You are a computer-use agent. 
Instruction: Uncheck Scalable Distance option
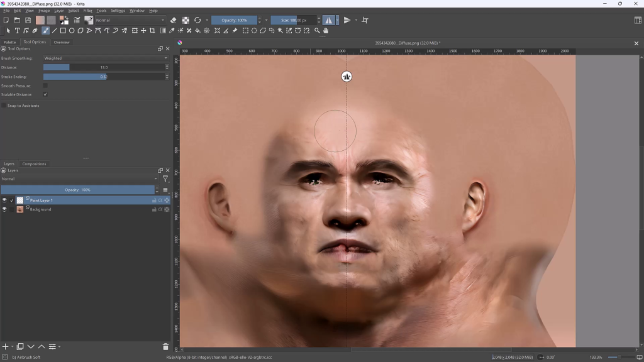click(x=45, y=94)
